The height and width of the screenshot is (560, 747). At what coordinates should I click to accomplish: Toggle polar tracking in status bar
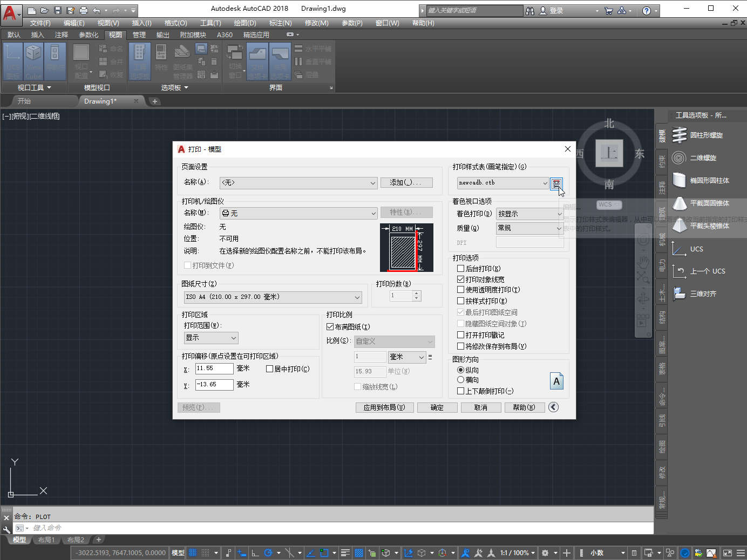[268, 553]
